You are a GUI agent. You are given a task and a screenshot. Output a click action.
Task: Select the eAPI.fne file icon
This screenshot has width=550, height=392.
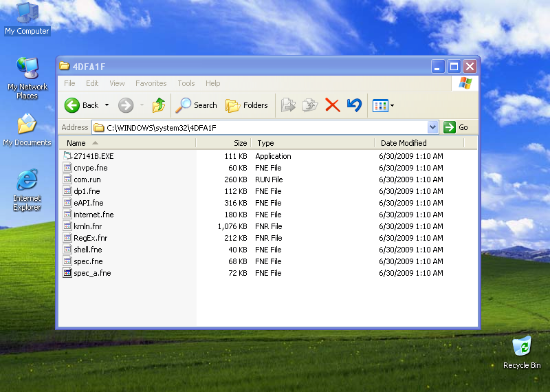tap(67, 202)
